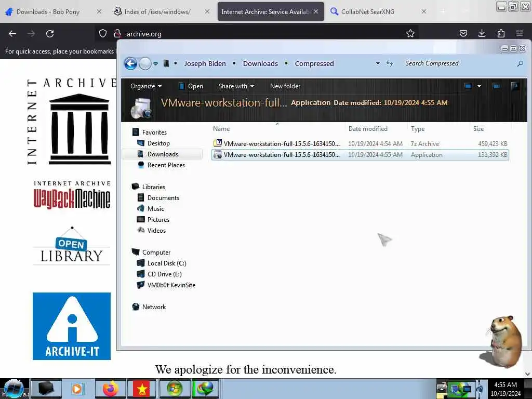Open Libraries in the navigation pane

click(x=153, y=187)
